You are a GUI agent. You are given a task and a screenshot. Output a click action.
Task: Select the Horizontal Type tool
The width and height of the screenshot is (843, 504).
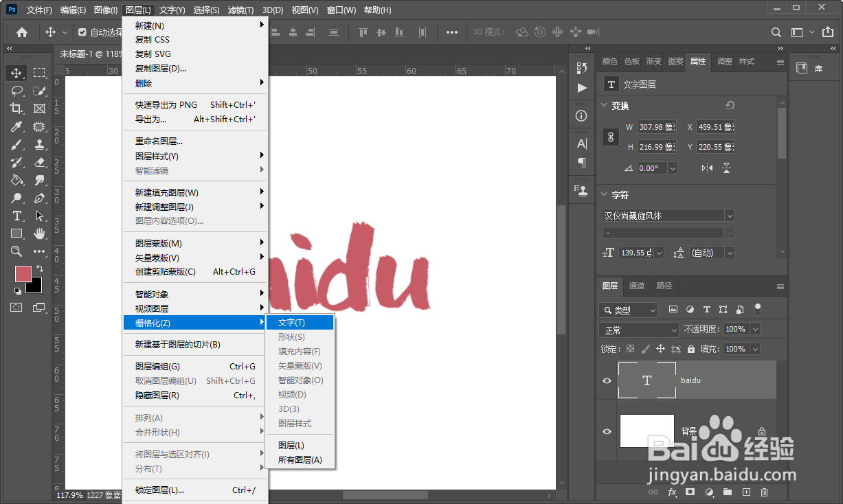click(17, 216)
